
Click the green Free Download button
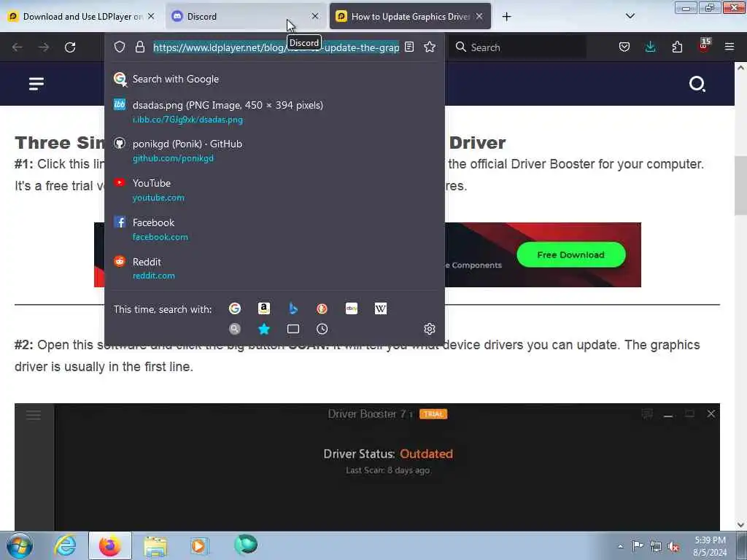[x=570, y=254]
